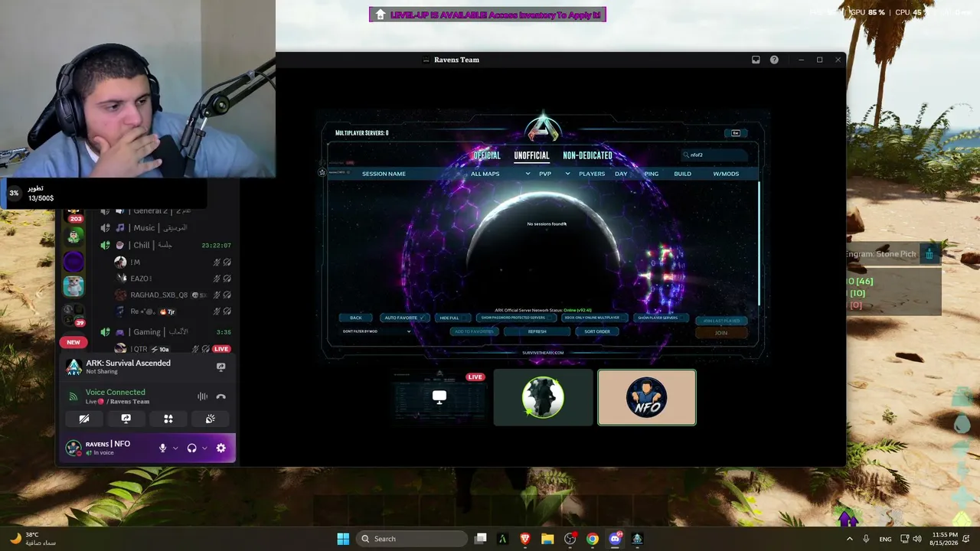The image size is (980, 551).
Task: Open noise suppression waveform icon
Action: 202,396
